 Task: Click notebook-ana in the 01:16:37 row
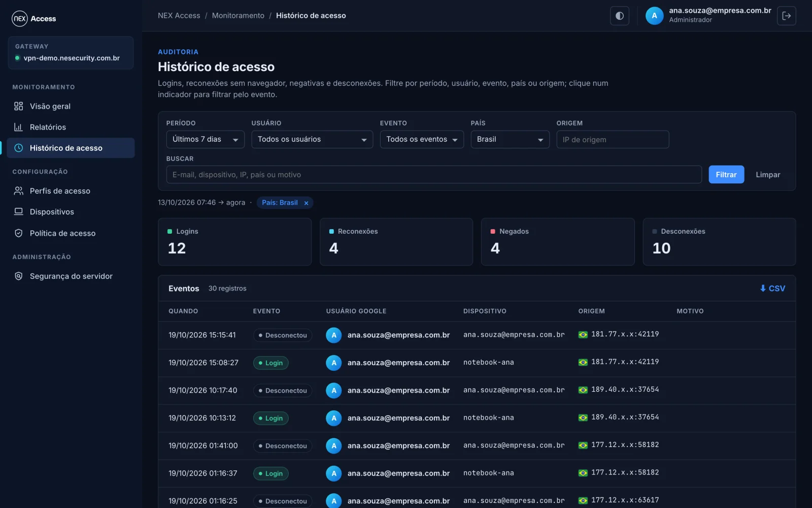click(x=489, y=473)
